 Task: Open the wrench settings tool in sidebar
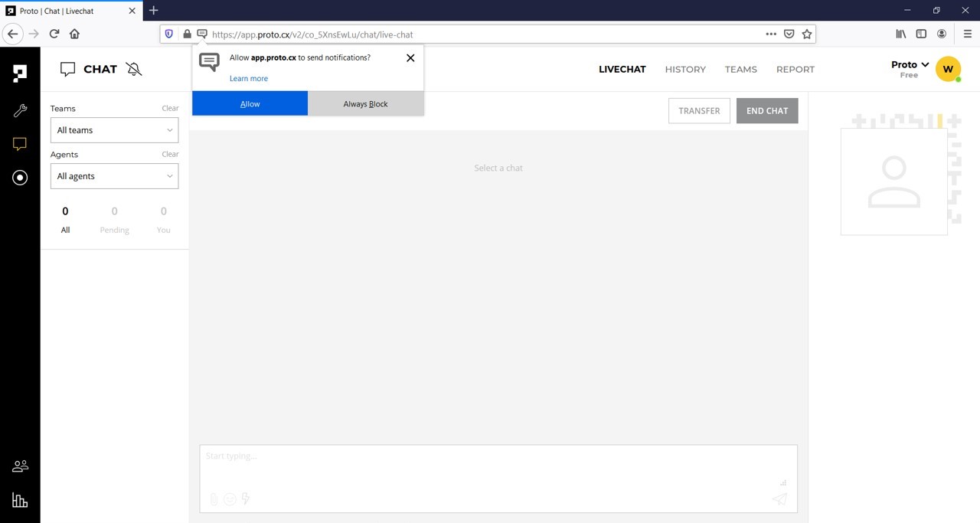(x=20, y=110)
